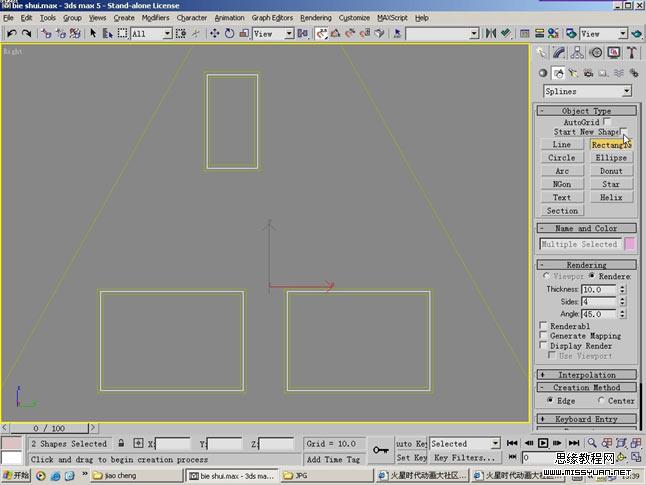Click the Set Keys key icon
This screenshot has height=485, width=646.
[x=381, y=450]
